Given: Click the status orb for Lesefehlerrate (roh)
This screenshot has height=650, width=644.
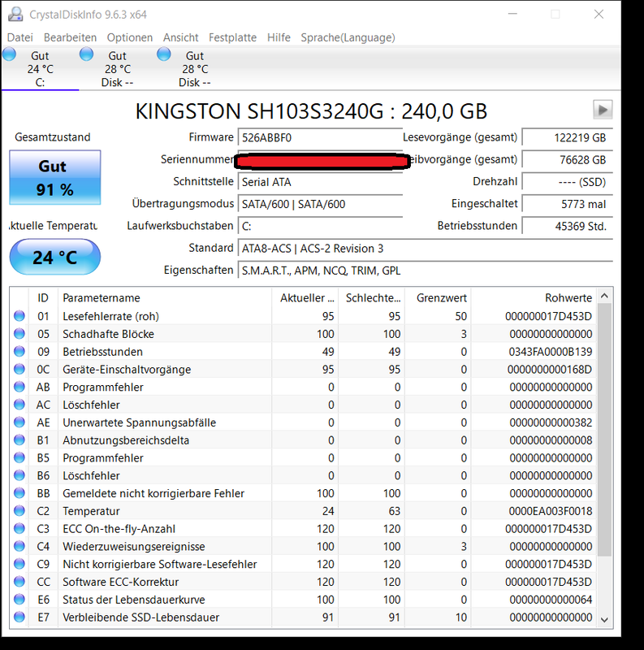Looking at the screenshot, I should (x=19, y=316).
